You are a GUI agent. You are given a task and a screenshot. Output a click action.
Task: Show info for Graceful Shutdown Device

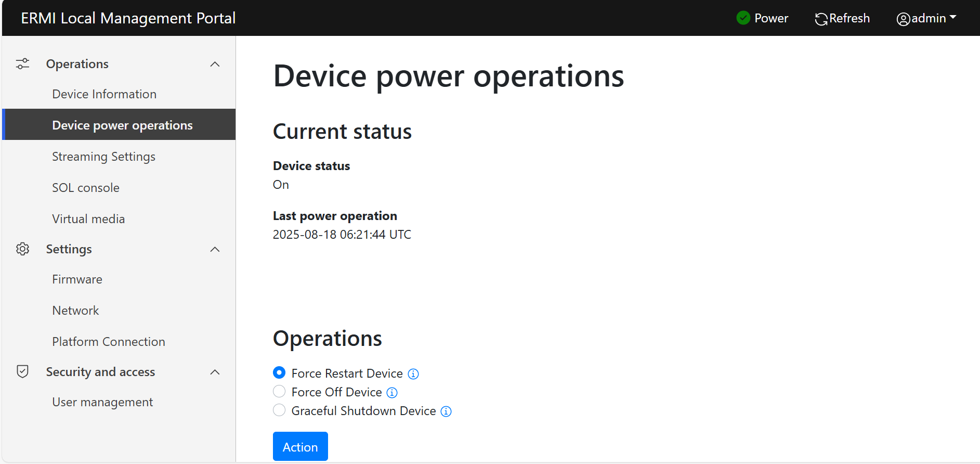tap(446, 411)
